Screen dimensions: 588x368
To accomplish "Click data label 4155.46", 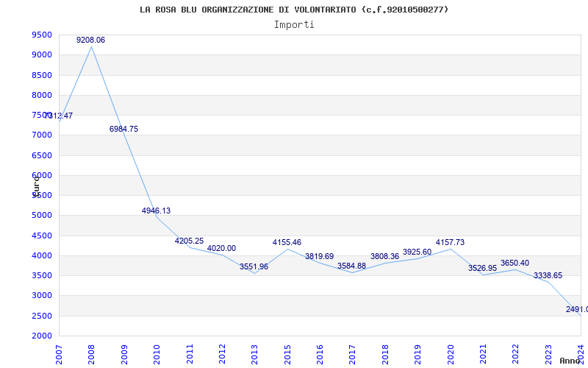I will pos(287,242).
